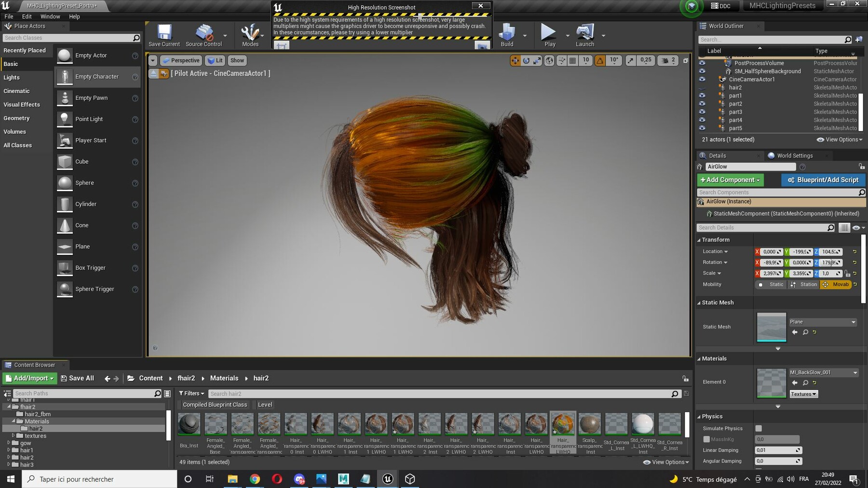Select Sphere Trigger actor icon

click(65, 289)
